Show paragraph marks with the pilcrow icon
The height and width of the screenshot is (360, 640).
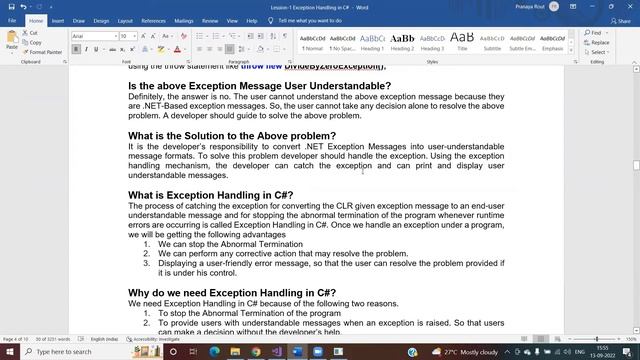tap(285, 36)
